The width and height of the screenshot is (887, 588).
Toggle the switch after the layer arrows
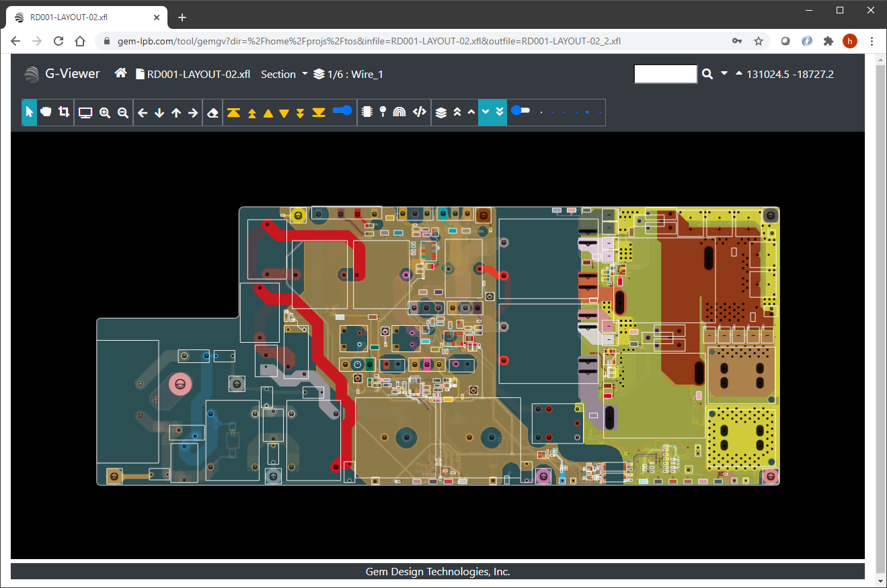pyautogui.click(x=520, y=111)
